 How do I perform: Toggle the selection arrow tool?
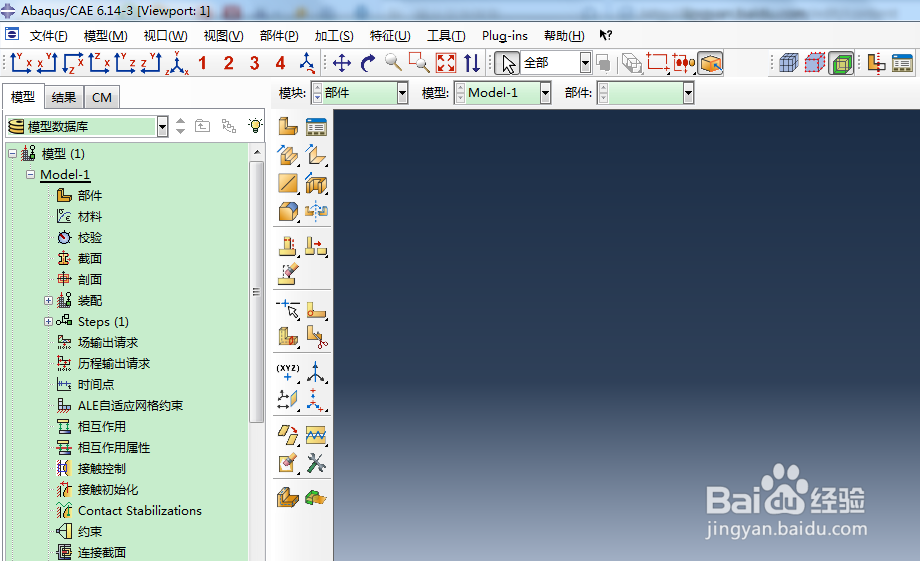coord(507,63)
